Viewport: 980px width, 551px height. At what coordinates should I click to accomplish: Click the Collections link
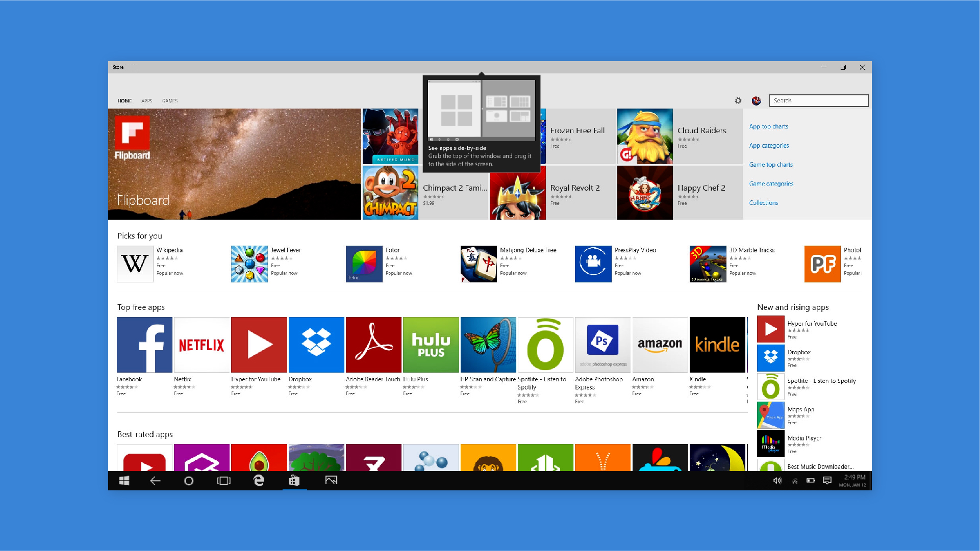763,203
